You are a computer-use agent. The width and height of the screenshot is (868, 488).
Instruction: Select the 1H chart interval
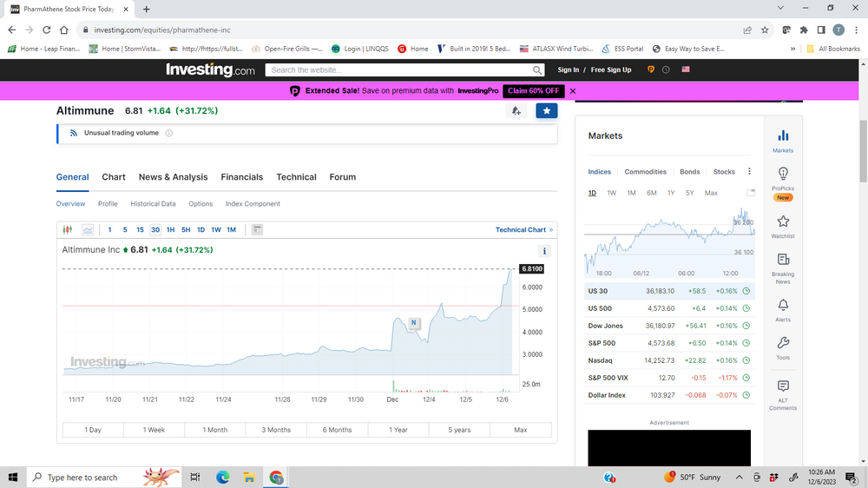click(171, 230)
